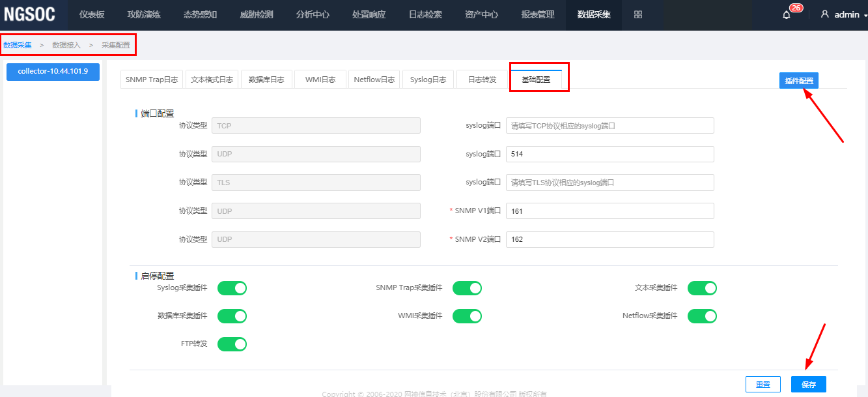This screenshot has height=397, width=868.
Task: Focus the TLS syslog端口 input field
Action: pos(610,183)
